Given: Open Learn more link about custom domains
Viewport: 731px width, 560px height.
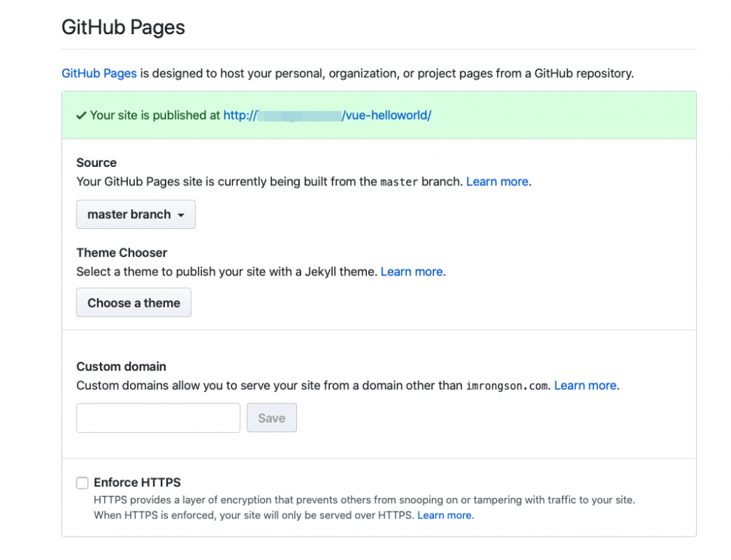Looking at the screenshot, I should pos(585,385).
